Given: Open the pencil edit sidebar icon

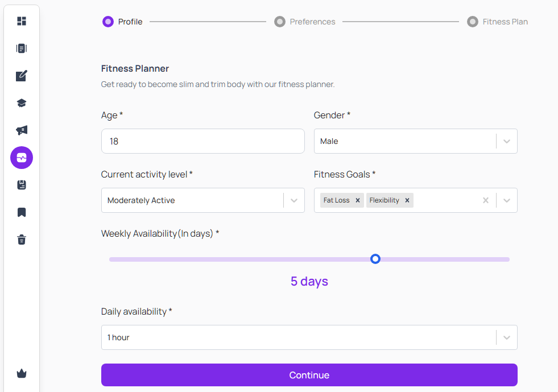Looking at the screenshot, I should click(x=22, y=76).
